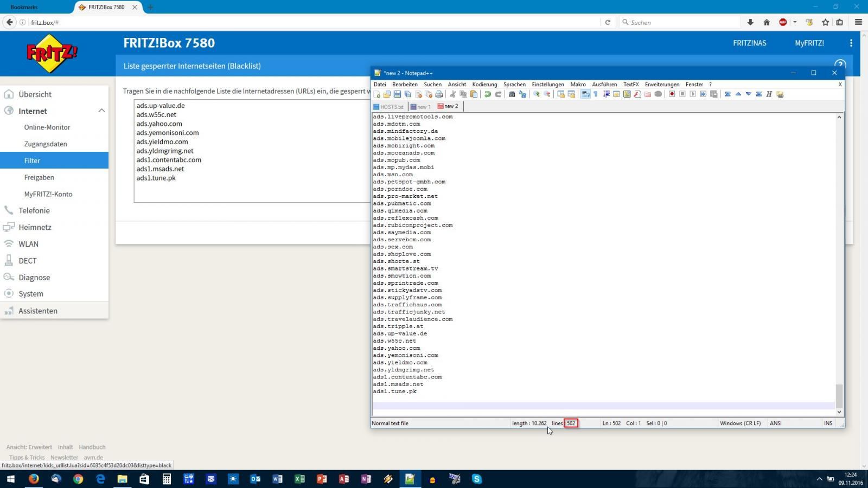
Task: Click the New file icon in Notepad++ toolbar
Action: pyautogui.click(x=376, y=94)
